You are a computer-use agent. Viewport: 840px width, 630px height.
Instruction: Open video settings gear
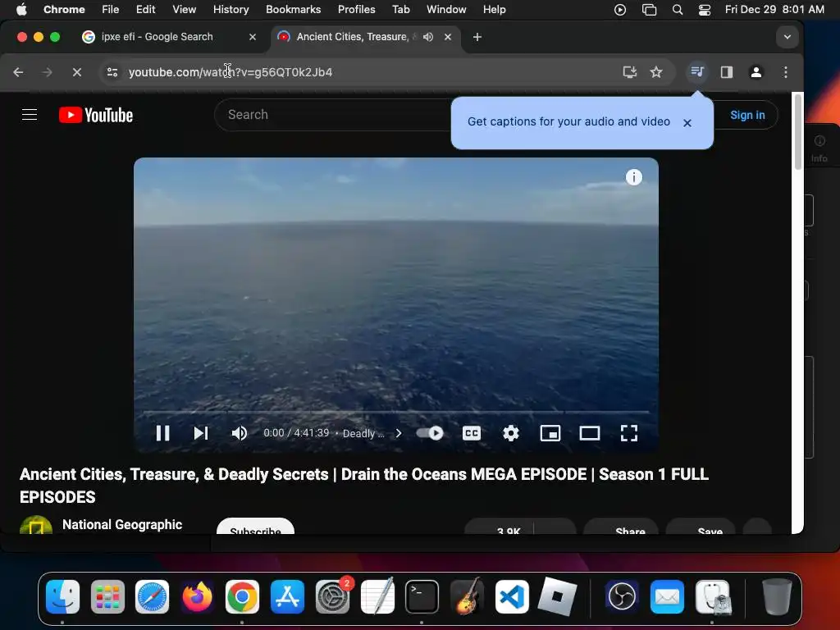511,433
